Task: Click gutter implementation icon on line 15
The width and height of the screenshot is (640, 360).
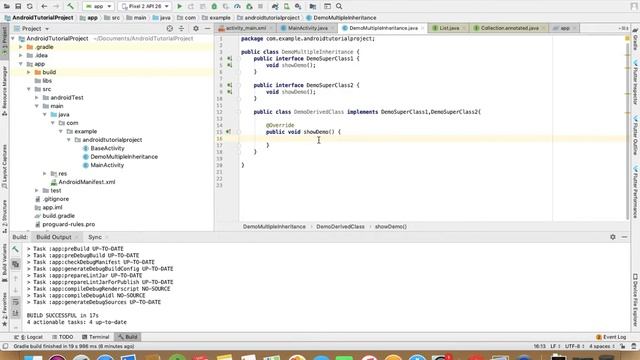Action: tap(229, 132)
